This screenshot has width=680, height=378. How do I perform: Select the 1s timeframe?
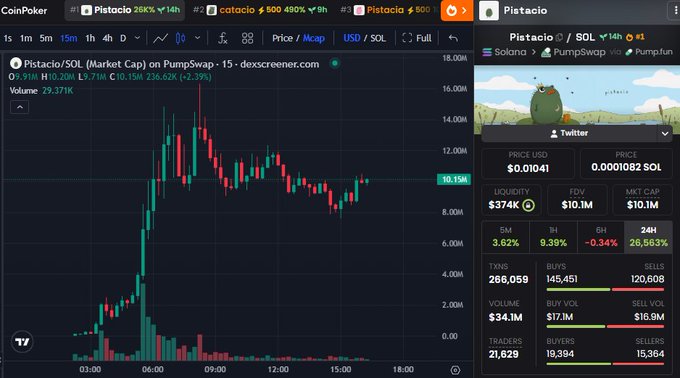click(x=8, y=39)
